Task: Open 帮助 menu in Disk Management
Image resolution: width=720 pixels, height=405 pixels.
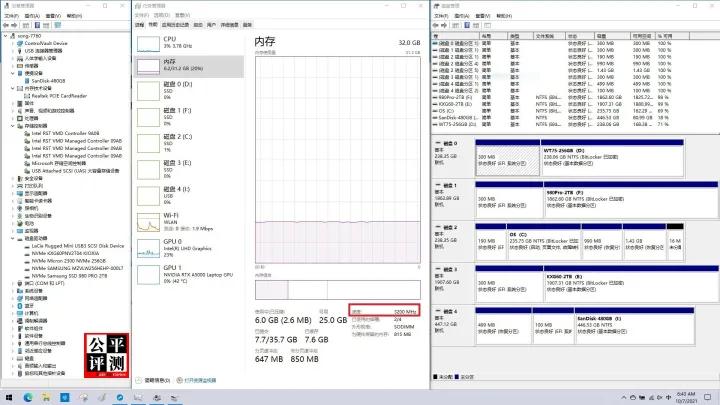Action: pos(504,16)
